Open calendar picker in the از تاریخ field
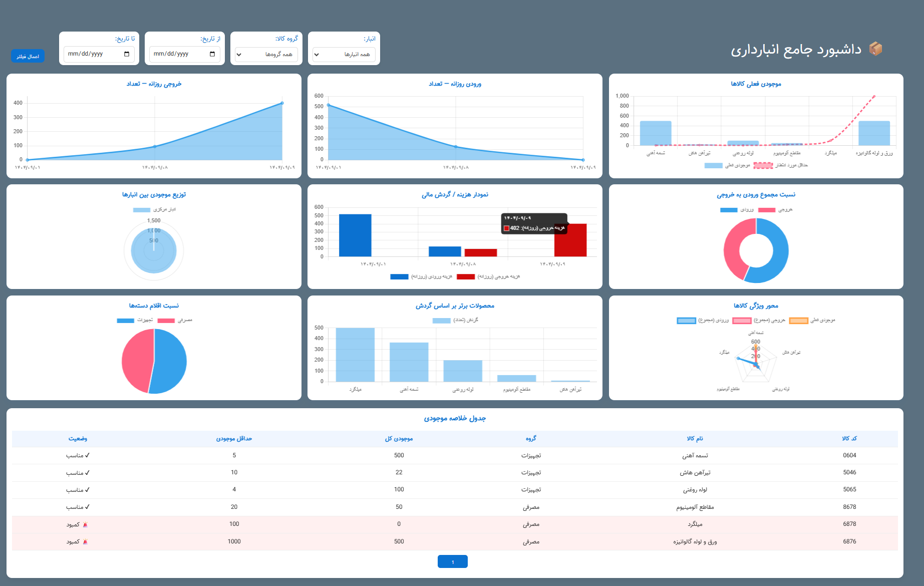The height and width of the screenshot is (586, 924). [x=212, y=54]
